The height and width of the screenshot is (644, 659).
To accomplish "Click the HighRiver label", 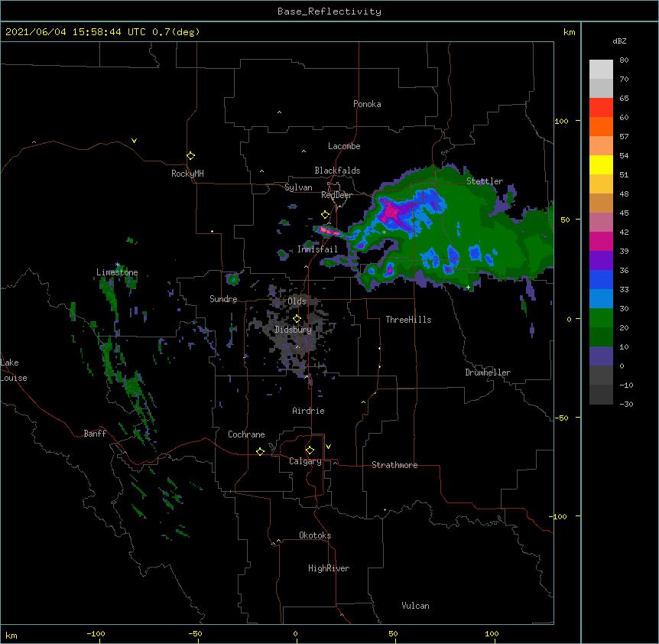I will pos(329,568).
